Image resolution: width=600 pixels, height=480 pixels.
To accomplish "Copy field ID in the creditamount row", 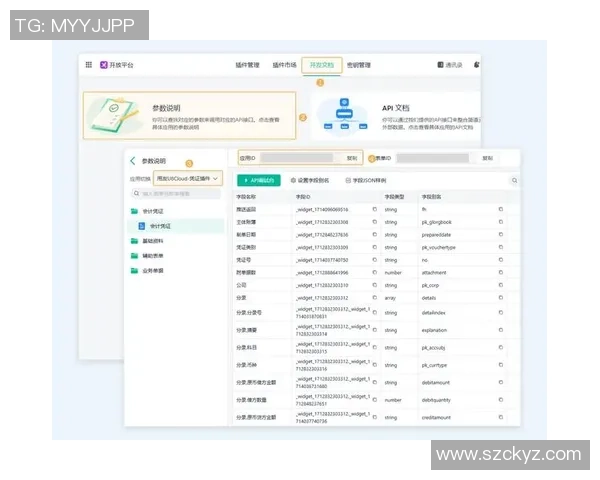I will point(375,417).
